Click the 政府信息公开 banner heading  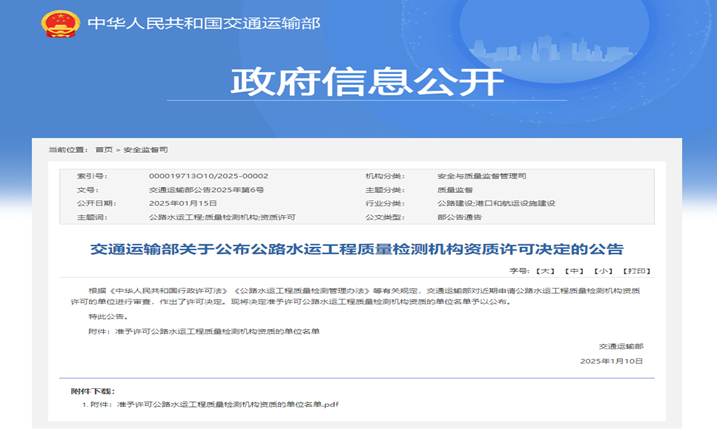coord(367,82)
